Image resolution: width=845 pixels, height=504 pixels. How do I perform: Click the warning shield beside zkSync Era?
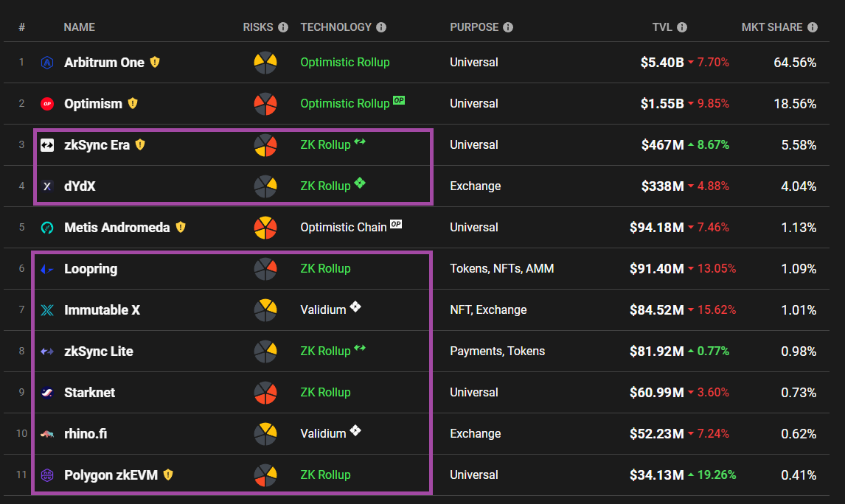tap(140, 144)
